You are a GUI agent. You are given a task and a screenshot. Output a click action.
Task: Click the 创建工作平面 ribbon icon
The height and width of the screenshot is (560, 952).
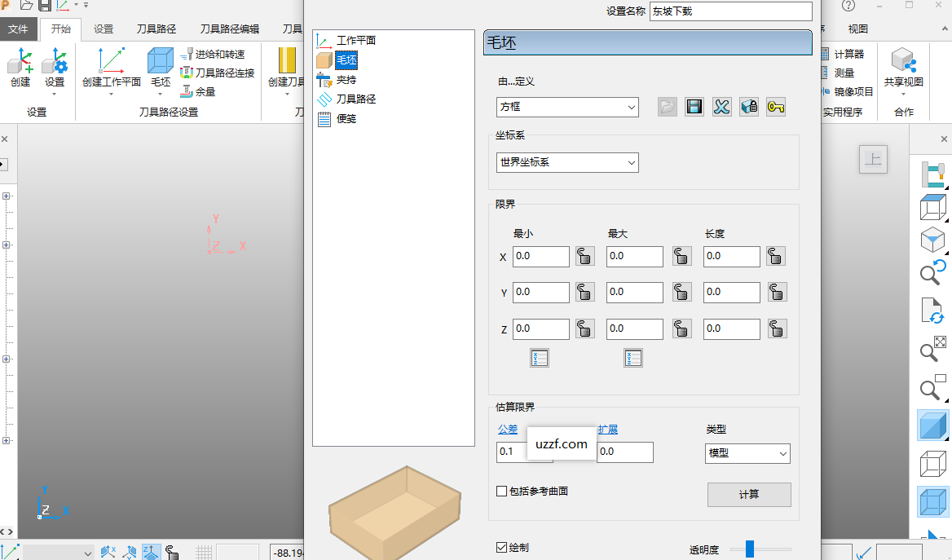[112, 62]
